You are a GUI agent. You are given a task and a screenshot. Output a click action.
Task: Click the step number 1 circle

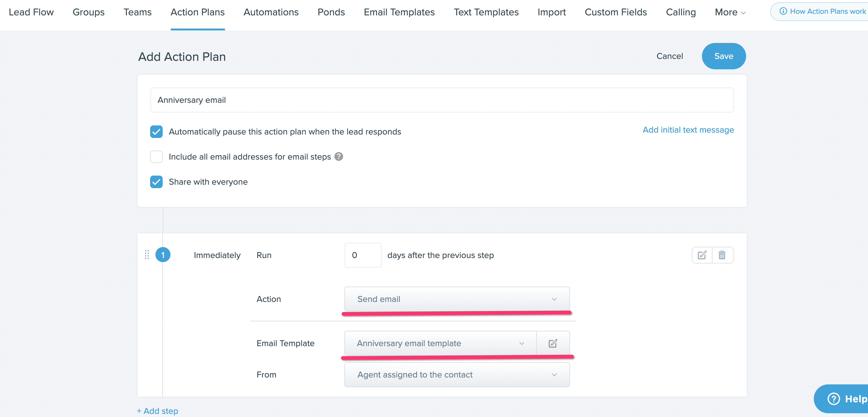[163, 255]
